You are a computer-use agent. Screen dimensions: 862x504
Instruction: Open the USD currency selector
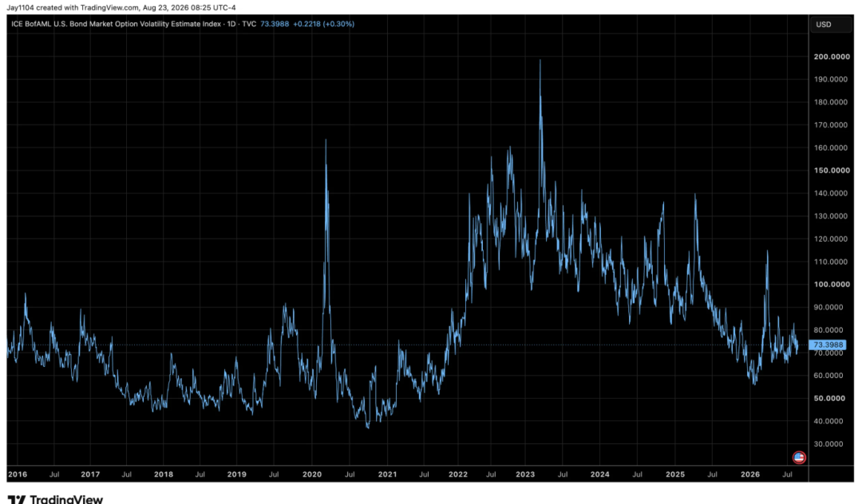tap(830, 25)
